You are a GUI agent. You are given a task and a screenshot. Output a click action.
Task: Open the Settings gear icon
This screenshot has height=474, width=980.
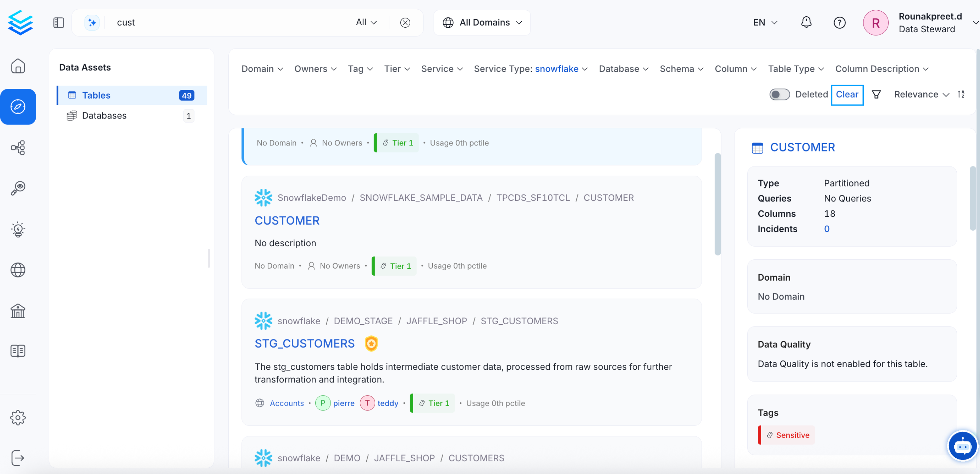(18, 418)
